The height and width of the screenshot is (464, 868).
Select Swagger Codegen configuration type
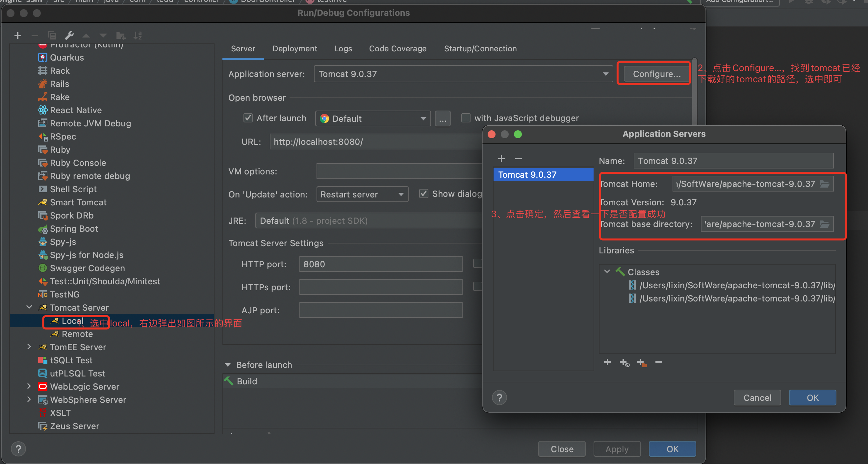tap(87, 268)
